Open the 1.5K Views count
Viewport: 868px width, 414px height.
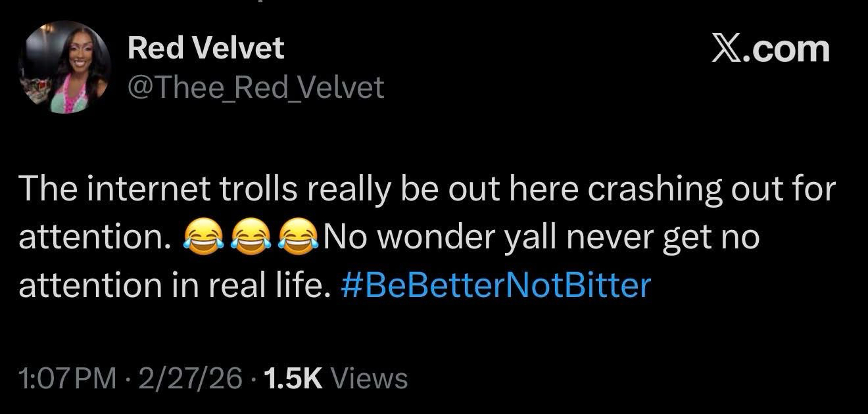pos(335,379)
